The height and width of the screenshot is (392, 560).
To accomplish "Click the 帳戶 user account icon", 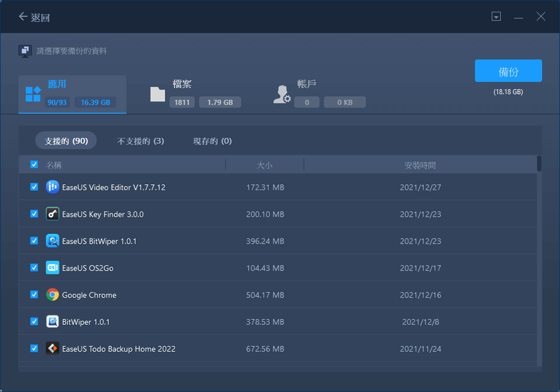I will point(282,94).
